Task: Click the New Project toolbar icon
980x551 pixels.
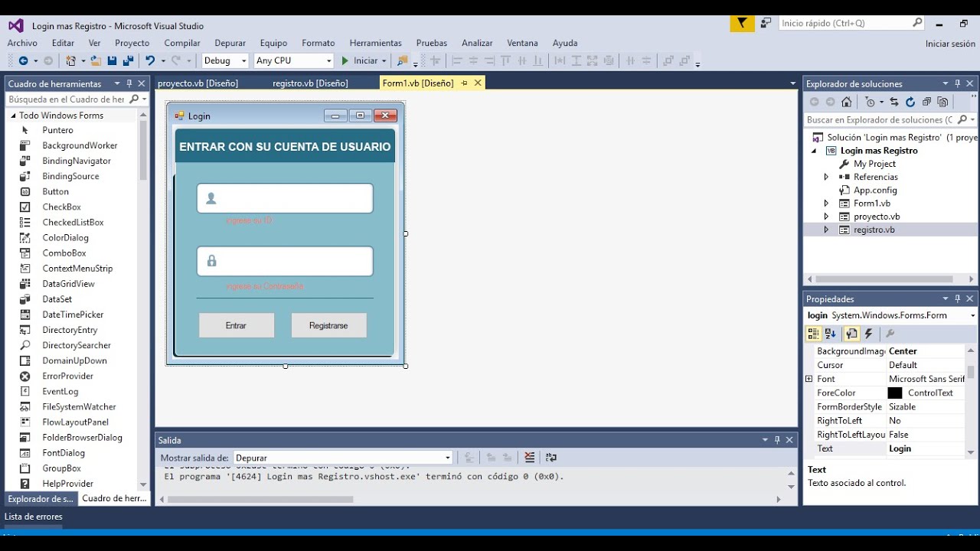Action: pyautogui.click(x=71, y=60)
